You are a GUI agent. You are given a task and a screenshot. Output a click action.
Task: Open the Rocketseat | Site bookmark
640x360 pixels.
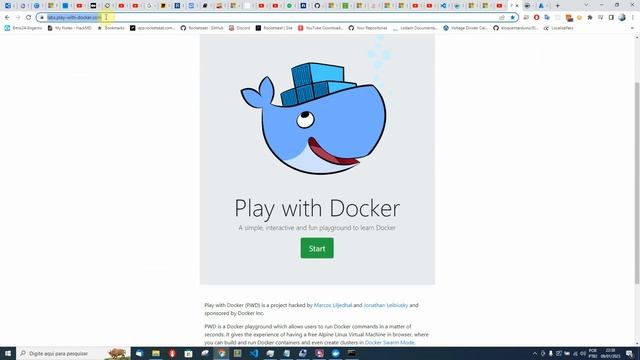(x=274, y=28)
